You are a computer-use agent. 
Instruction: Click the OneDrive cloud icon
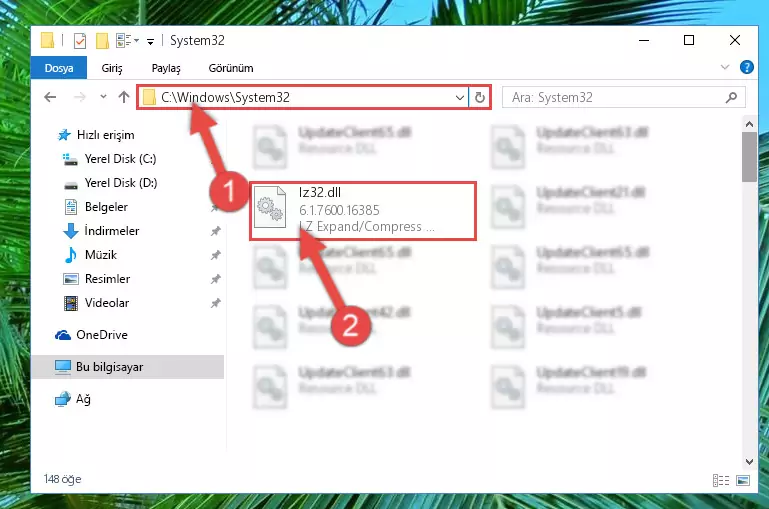tap(63, 335)
